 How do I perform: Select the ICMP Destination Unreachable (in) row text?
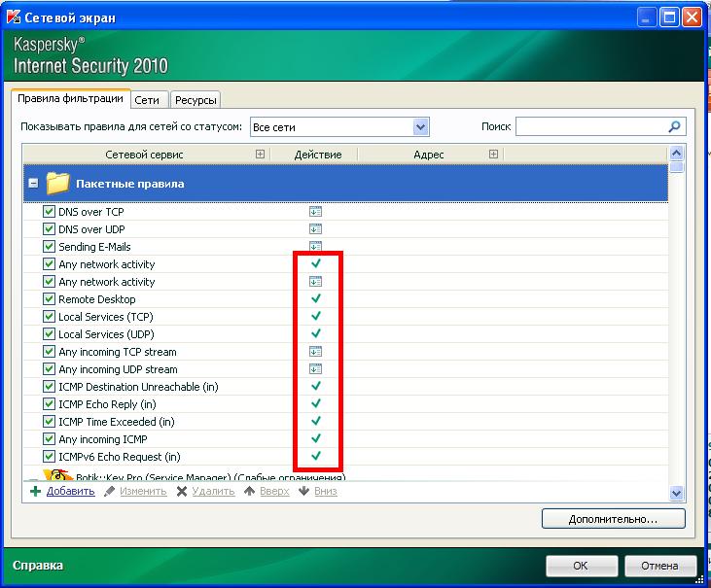point(138,387)
